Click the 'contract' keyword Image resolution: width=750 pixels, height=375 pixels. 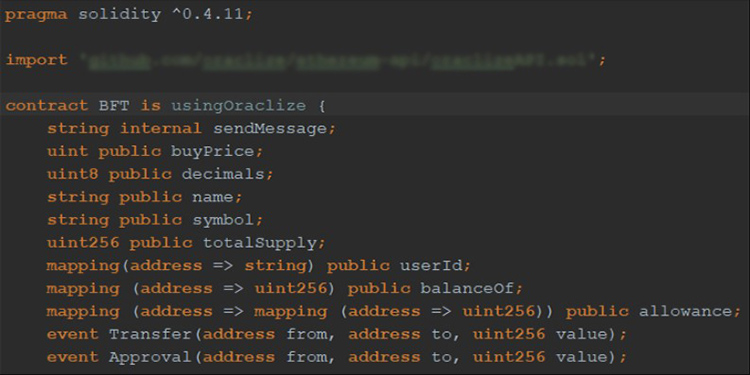click(x=47, y=106)
